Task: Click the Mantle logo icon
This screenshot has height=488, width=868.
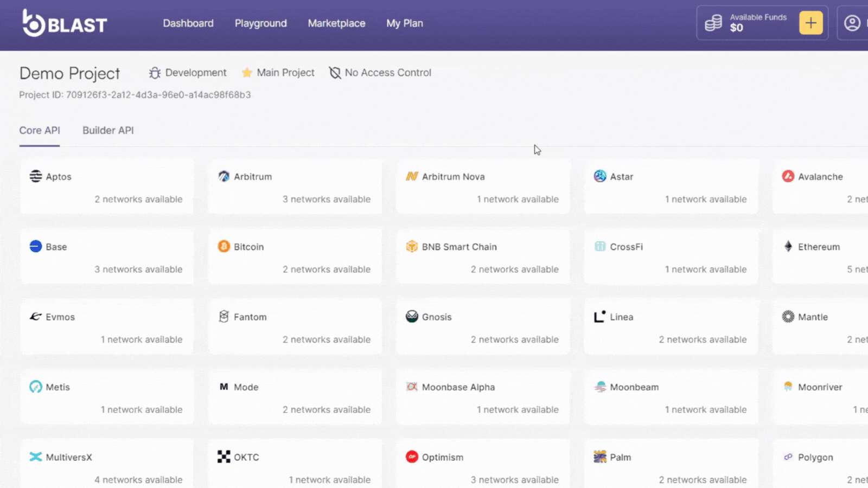Action: point(788,316)
